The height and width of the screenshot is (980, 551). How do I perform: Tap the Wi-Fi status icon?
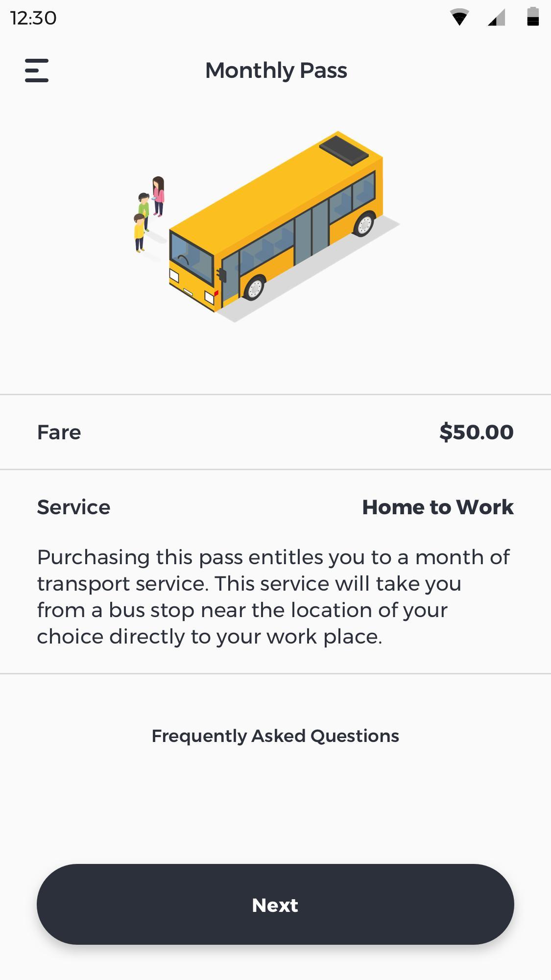[x=459, y=17]
